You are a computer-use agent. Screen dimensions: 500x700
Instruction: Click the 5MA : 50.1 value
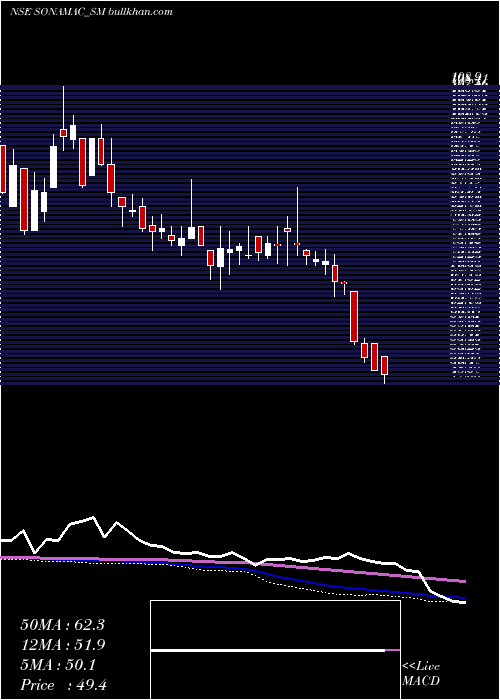pyautogui.click(x=58, y=665)
